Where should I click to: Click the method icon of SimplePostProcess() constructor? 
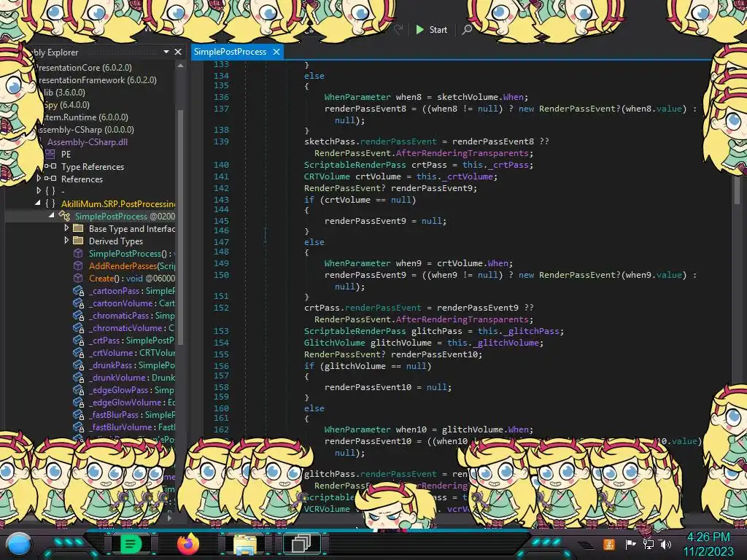point(78,253)
